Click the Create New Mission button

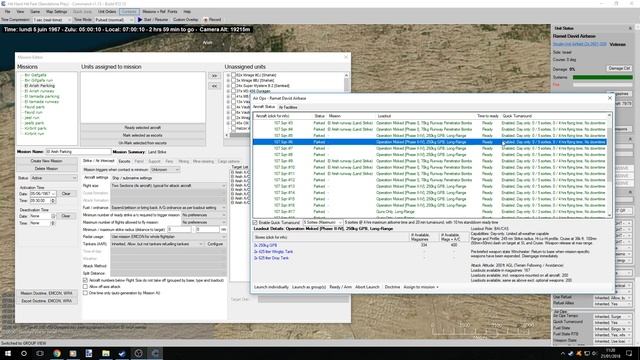pyautogui.click(x=47, y=161)
